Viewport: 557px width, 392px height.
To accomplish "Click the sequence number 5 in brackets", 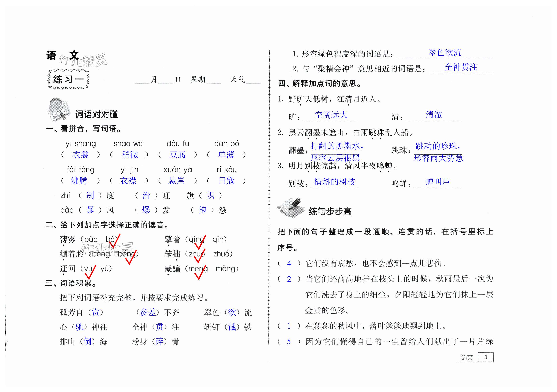I will pyautogui.click(x=289, y=342).
